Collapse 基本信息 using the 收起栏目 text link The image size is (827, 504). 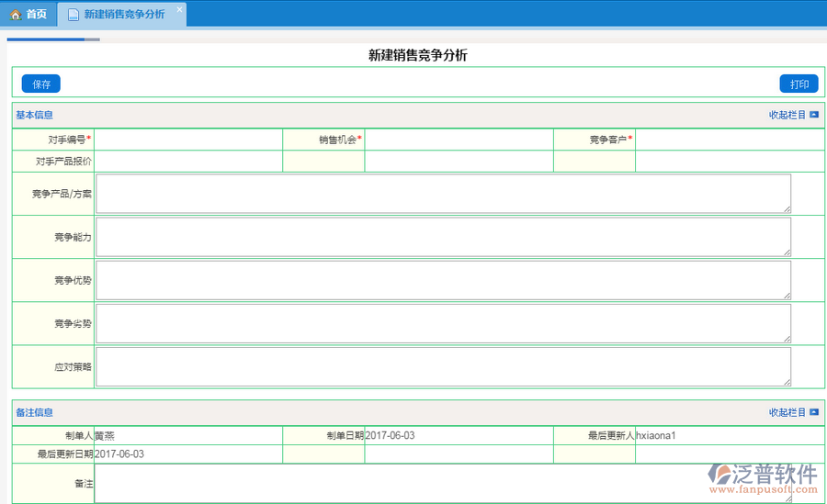click(x=787, y=115)
